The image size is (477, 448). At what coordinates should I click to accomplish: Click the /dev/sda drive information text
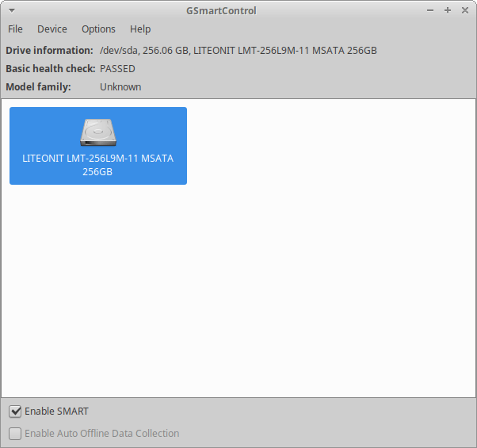[238, 51]
